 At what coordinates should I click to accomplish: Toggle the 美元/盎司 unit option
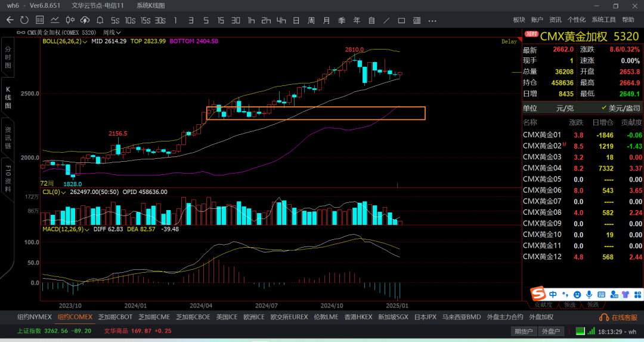[x=621, y=108]
